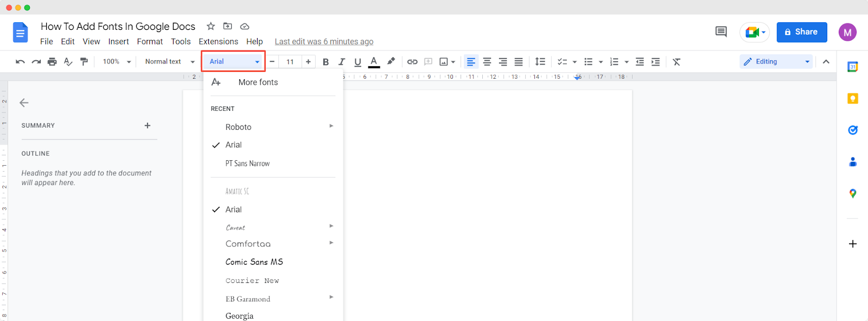Open the View menu

click(91, 41)
